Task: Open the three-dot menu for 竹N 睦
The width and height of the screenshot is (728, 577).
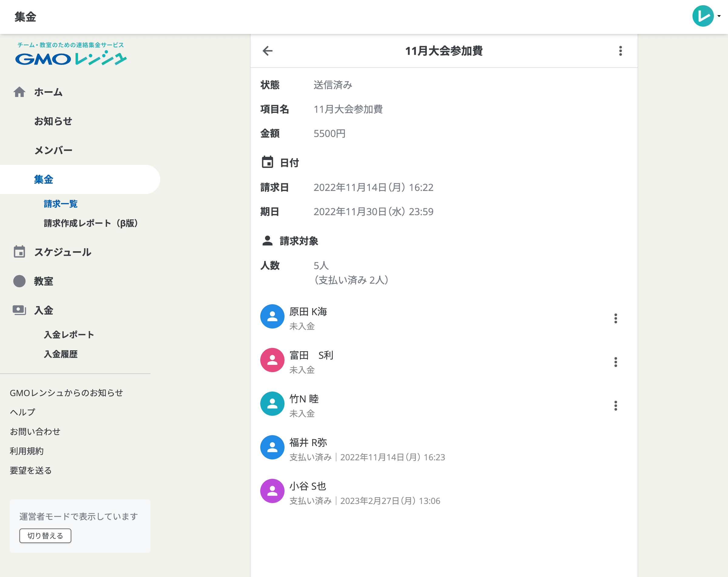Action: 616,405
